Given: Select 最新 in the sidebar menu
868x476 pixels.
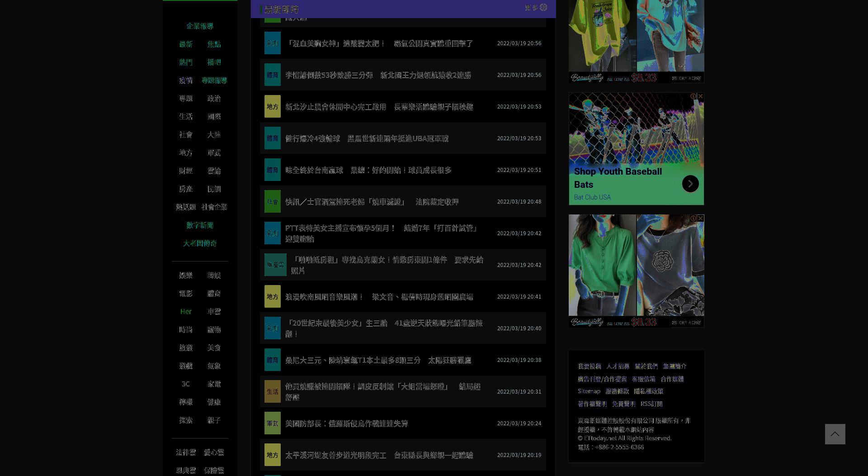Looking at the screenshot, I should click(186, 44).
